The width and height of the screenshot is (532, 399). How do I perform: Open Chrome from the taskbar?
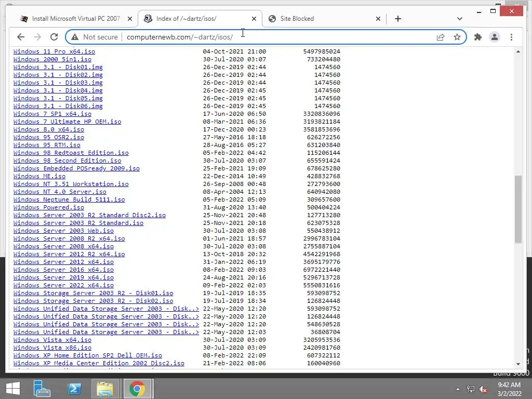(137, 389)
